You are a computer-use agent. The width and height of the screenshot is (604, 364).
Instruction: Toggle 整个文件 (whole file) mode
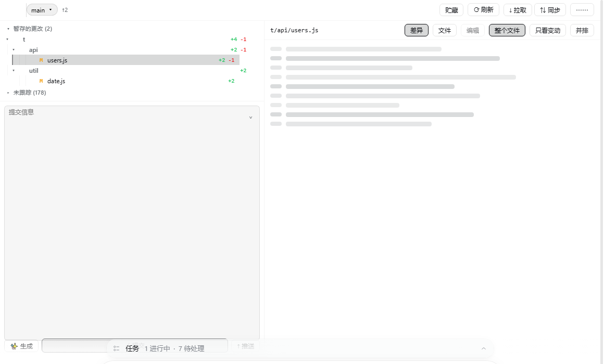pyautogui.click(x=507, y=30)
